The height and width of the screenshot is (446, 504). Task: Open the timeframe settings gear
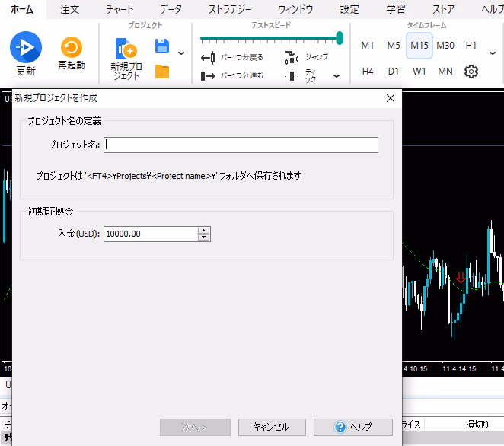(x=471, y=72)
